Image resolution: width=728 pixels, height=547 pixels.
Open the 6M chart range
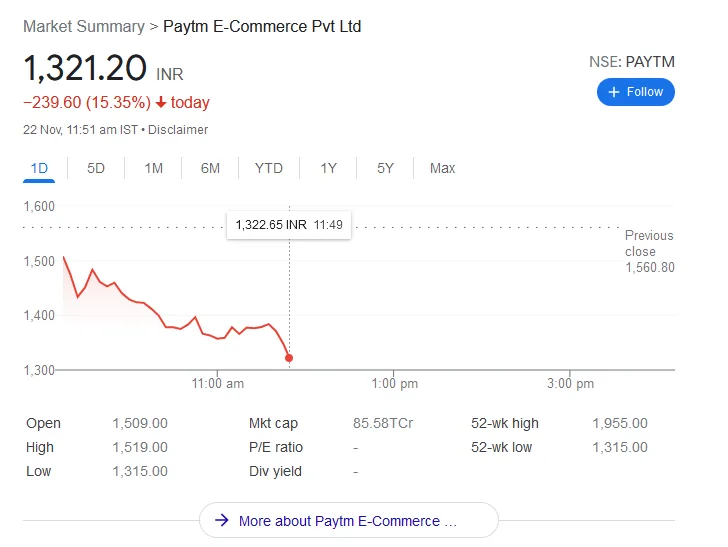click(x=210, y=168)
